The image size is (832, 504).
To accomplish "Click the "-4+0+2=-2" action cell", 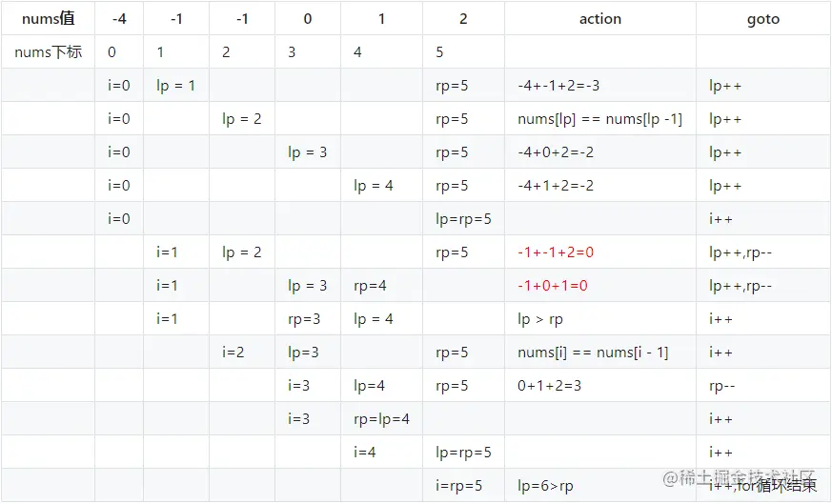I will 556,152.
